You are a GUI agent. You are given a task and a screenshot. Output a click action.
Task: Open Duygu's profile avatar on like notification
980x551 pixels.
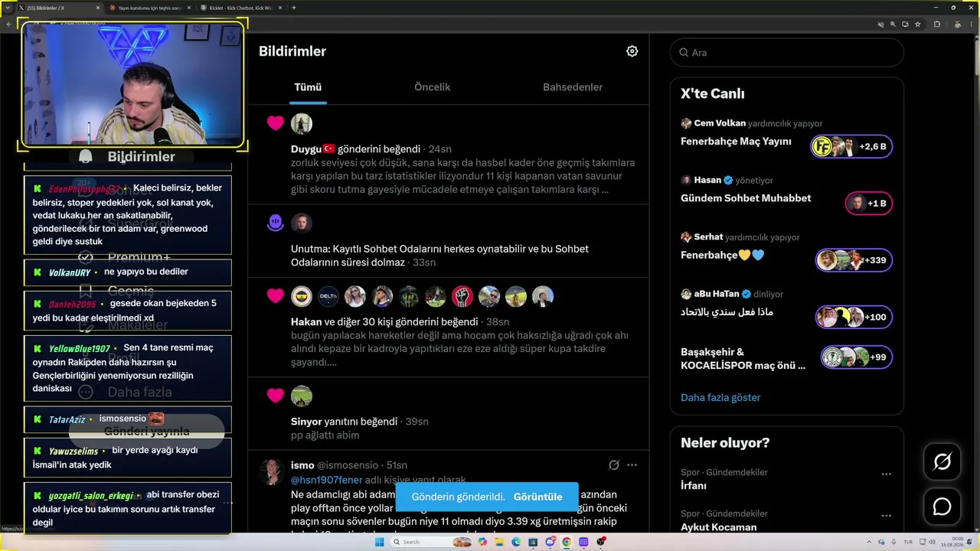click(x=302, y=124)
